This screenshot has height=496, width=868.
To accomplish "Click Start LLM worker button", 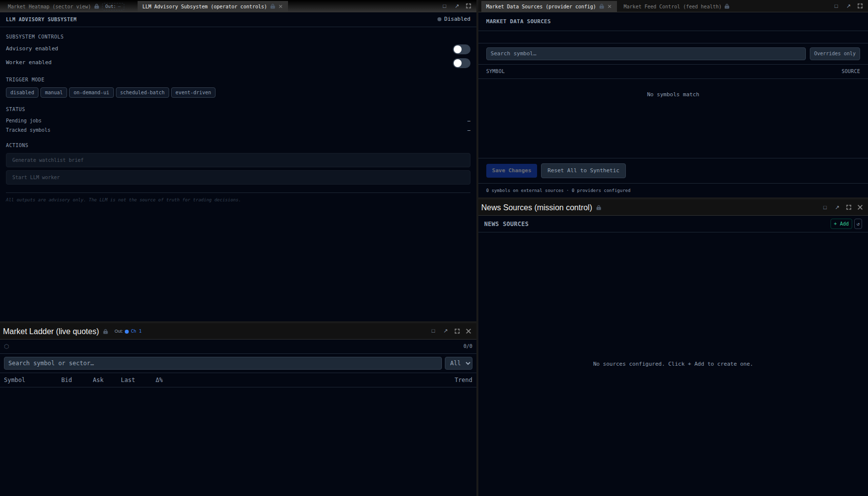I will (238, 178).
